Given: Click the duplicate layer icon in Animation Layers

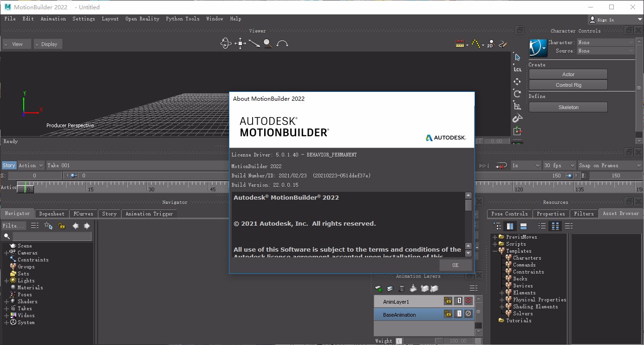Looking at the screenshot, I should 390,288.
